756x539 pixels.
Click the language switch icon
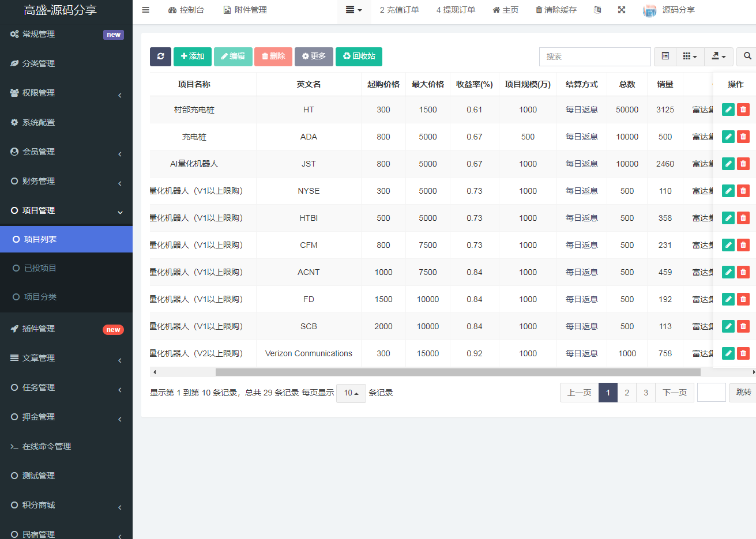coord(597,10)
